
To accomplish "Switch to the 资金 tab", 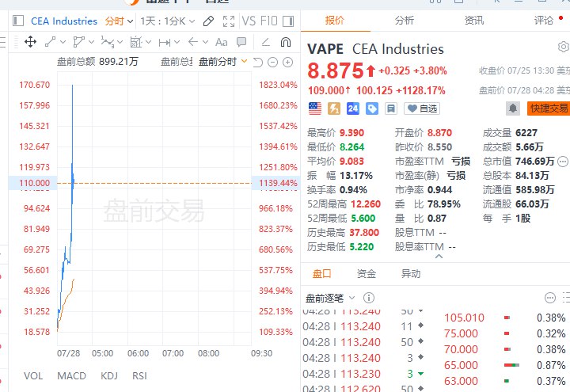I will 367,273.
